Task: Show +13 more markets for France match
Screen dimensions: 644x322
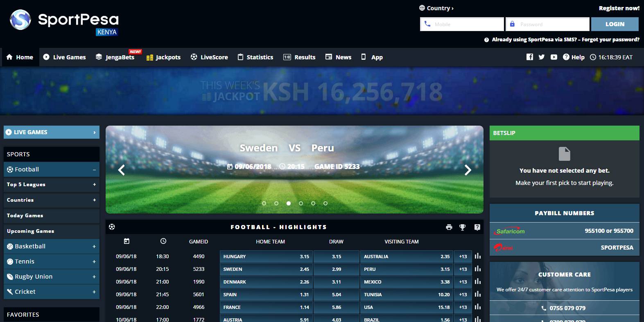Action: [463, 307]
